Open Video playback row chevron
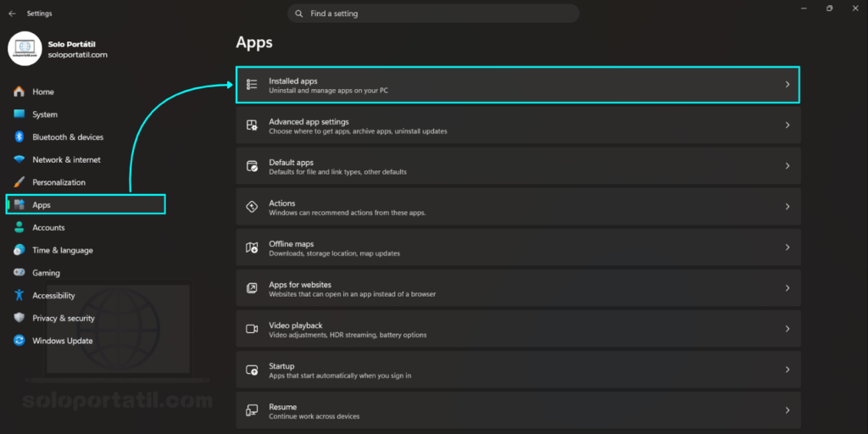The height and width of the screenshot is (434, 868). [x=787, y=329]
